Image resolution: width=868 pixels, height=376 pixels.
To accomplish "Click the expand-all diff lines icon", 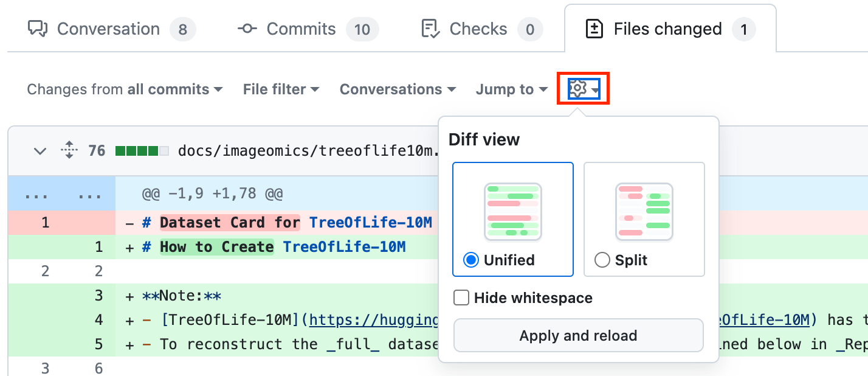I will (x=69, y=150).
